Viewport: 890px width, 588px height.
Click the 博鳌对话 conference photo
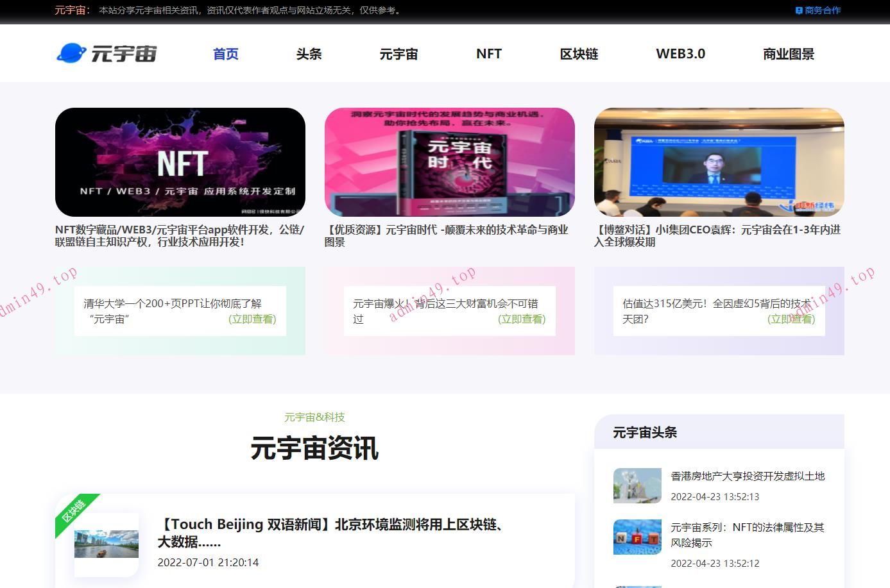[x=719, y=161]
